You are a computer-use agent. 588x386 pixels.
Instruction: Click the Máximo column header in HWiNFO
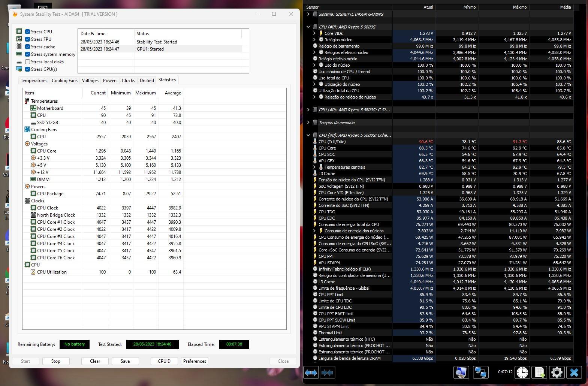504,7
